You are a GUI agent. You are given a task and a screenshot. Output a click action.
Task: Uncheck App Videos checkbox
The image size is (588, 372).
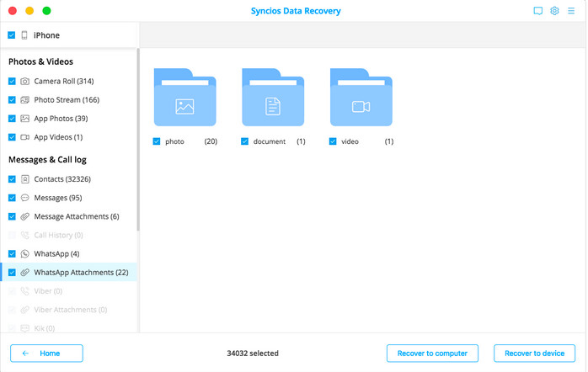pos(12,137)
